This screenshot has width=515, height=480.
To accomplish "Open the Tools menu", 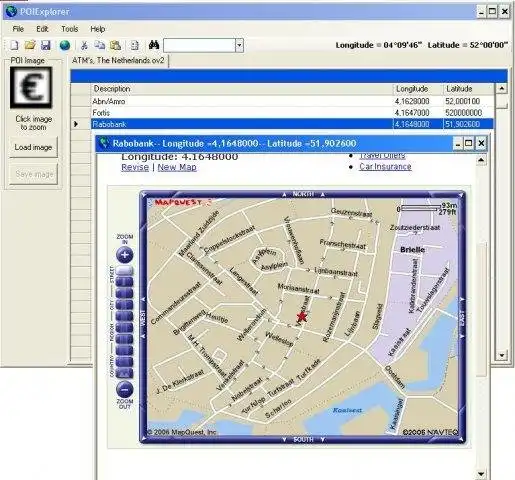I will 69,29.
